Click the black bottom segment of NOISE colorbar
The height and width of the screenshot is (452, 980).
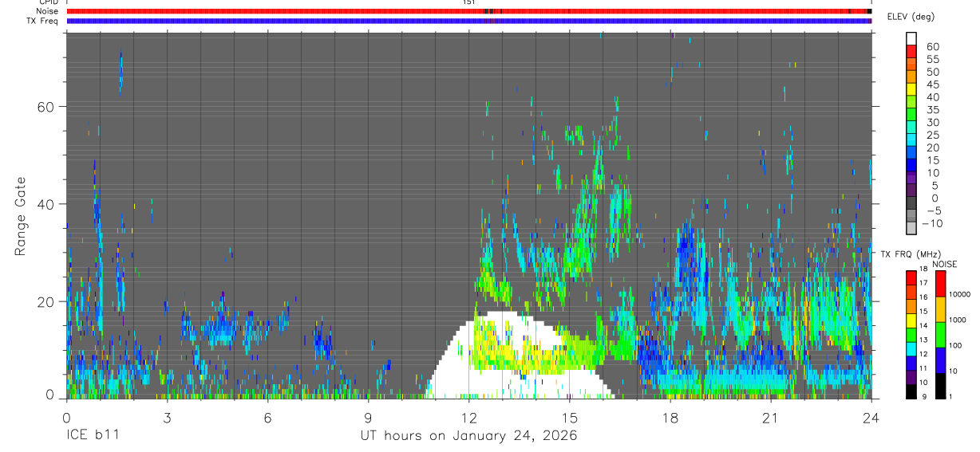pyautogui.click(x=940, y=386)
